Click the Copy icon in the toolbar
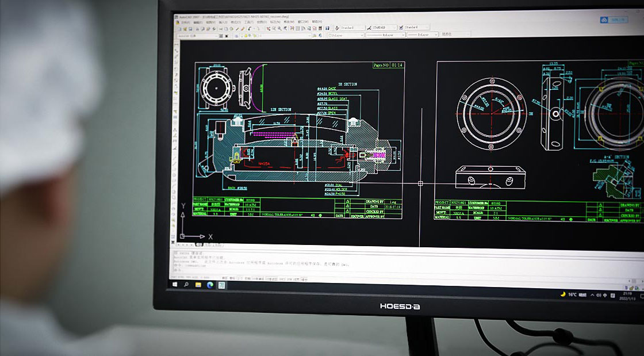644x356 pixels. (x=227, y=29)
